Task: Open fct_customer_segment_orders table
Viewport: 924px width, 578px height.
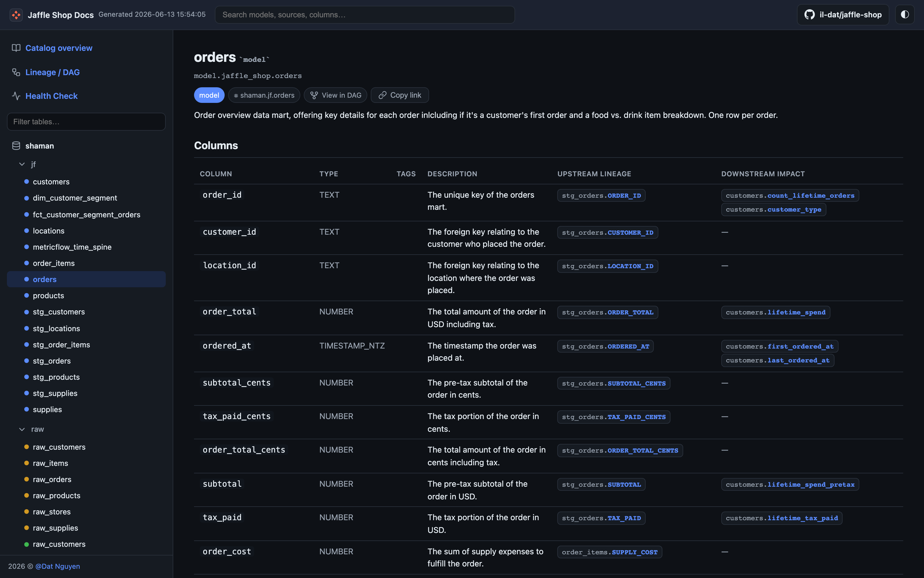Action: pyautogui.click(x=86, y=214)
